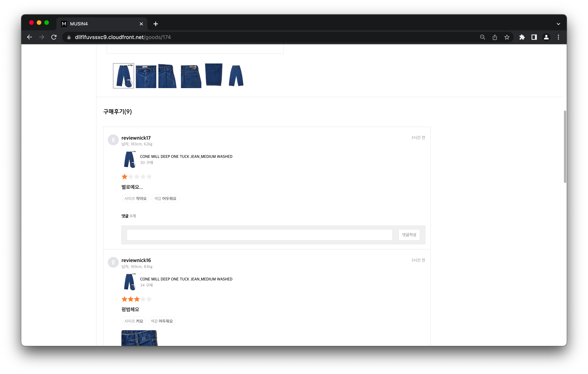Click the page reload icon

54,37
